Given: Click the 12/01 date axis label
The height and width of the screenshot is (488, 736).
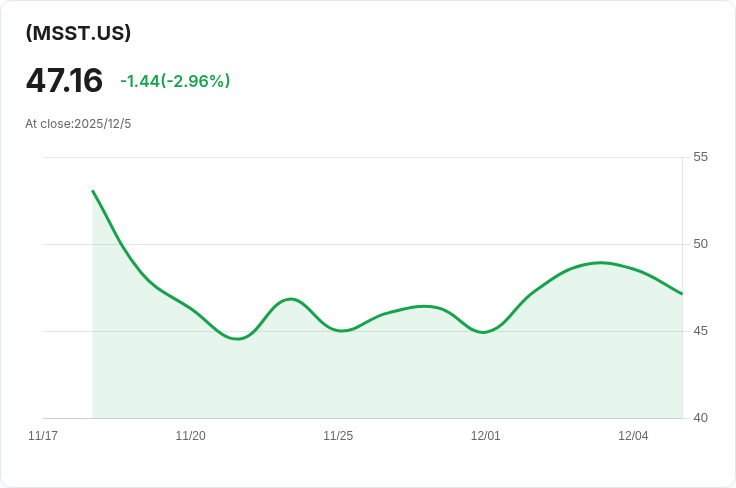Looking at the screenshot, I should [485, 436].
